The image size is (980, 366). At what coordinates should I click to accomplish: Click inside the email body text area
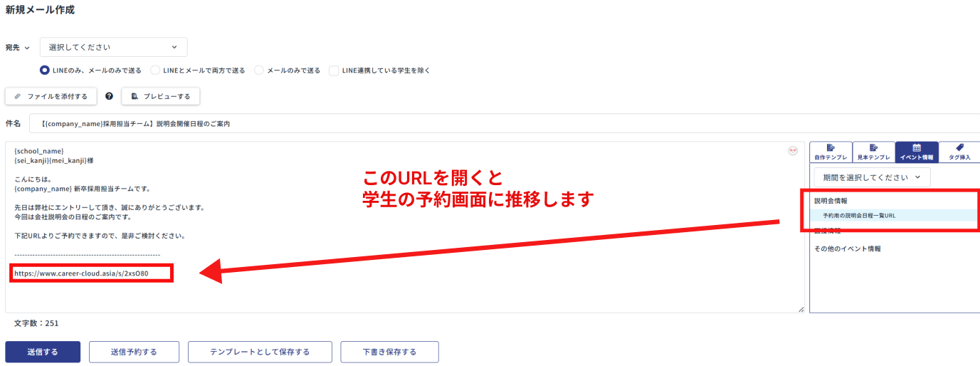click(x=404, y=226)
